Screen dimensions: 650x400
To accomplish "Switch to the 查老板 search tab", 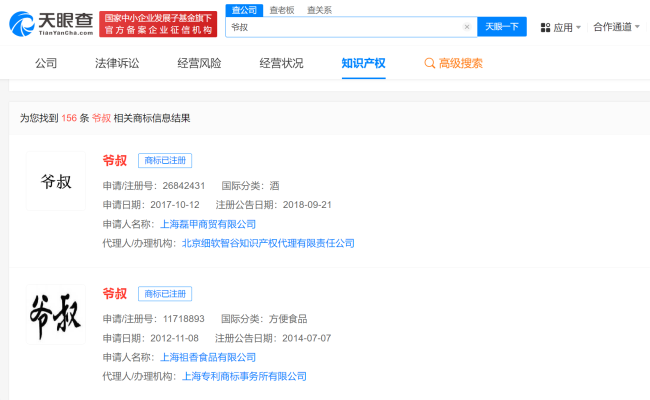I will (x=282, y=9).
